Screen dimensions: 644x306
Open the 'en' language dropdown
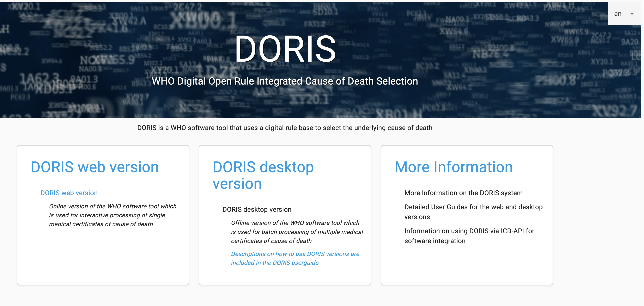624,14
